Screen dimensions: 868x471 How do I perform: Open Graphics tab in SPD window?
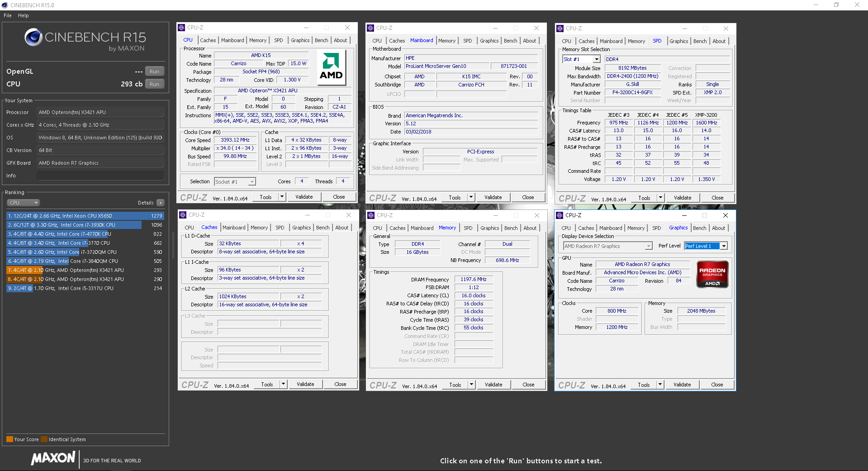[679, 41]
